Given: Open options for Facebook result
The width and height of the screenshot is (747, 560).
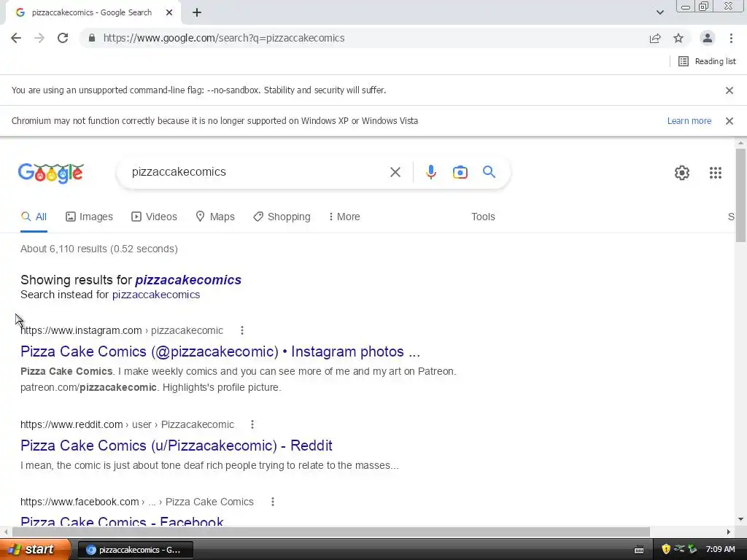Looking at the screenshot, I should [273, 502].
